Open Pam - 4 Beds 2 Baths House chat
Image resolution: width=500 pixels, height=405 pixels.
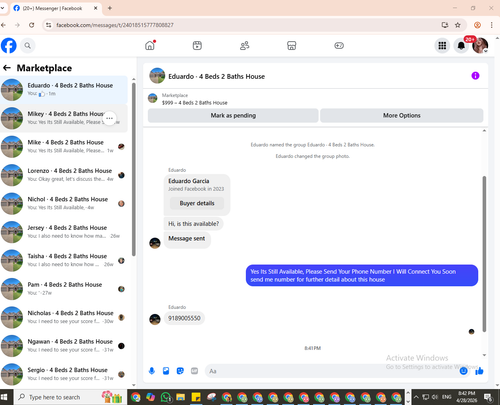(x=64, y=289)
